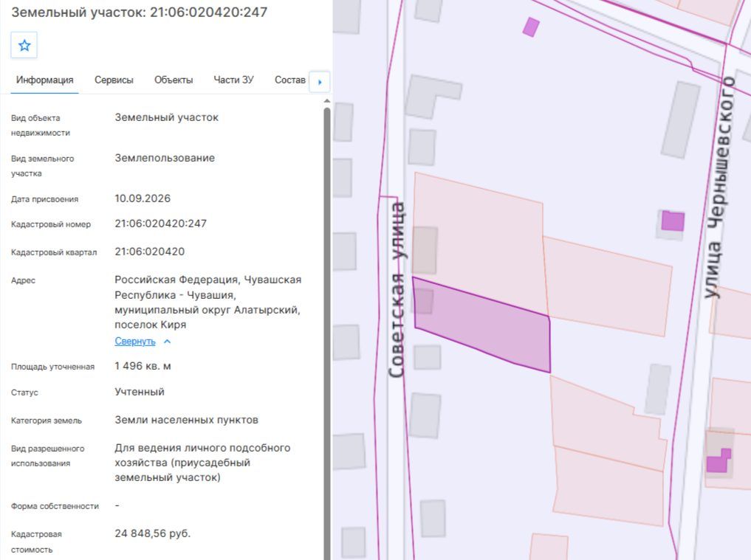The image size is (751, 560).
Task: Click the small purple building at map top
Action: pyautogui.click(x=531, y=27)
